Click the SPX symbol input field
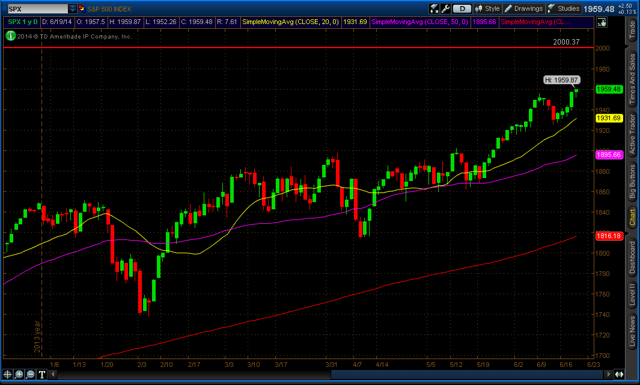Screen dimensions: 640x385 (x=38, y=9)
